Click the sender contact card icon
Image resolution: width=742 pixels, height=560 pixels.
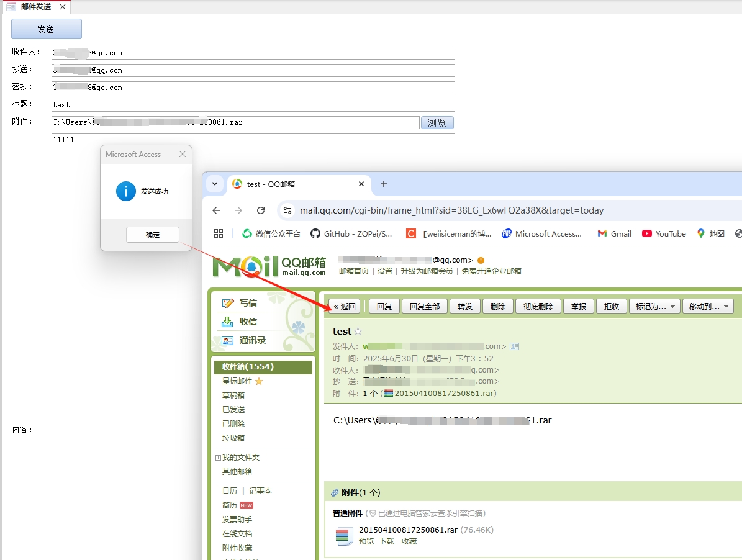514,346
